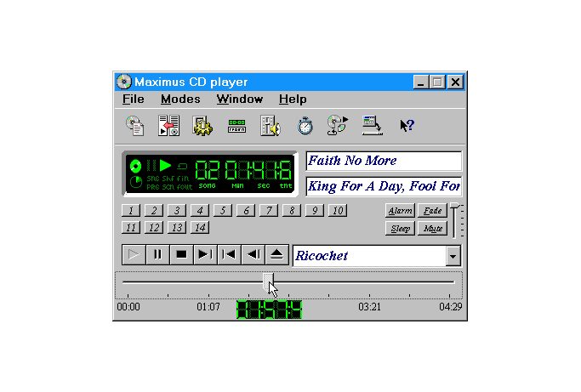Select track button 6
The height and width of the screenshot is (392, 581).
pyautogui.click(x=246, y=210)
